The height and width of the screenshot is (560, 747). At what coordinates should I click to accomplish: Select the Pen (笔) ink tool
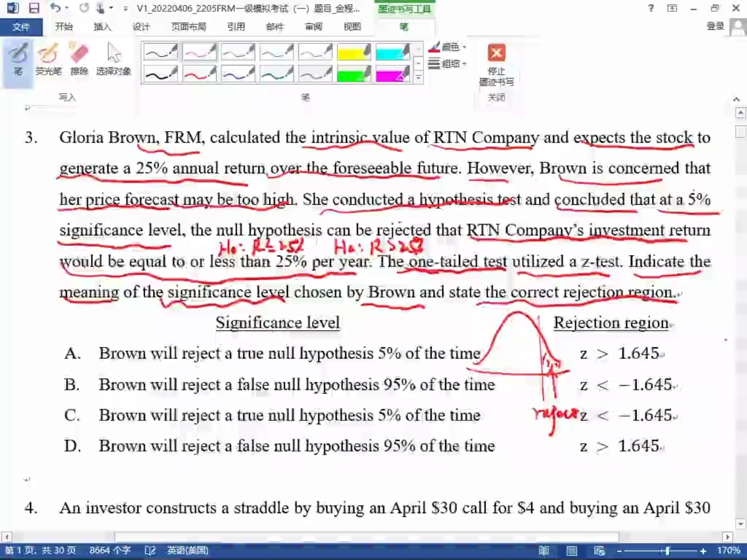[18, 60]
